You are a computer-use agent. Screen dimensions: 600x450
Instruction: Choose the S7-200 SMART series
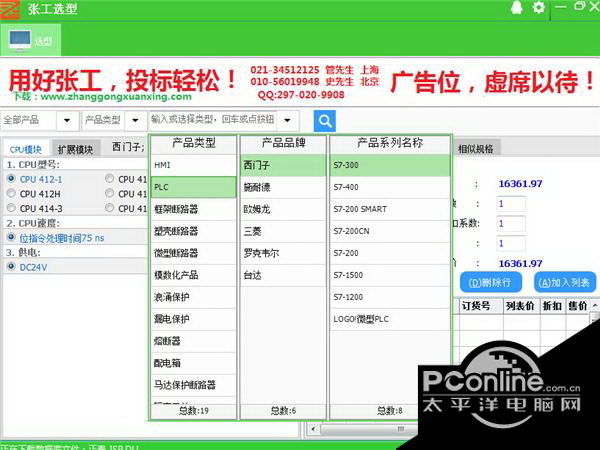[390, 209]
